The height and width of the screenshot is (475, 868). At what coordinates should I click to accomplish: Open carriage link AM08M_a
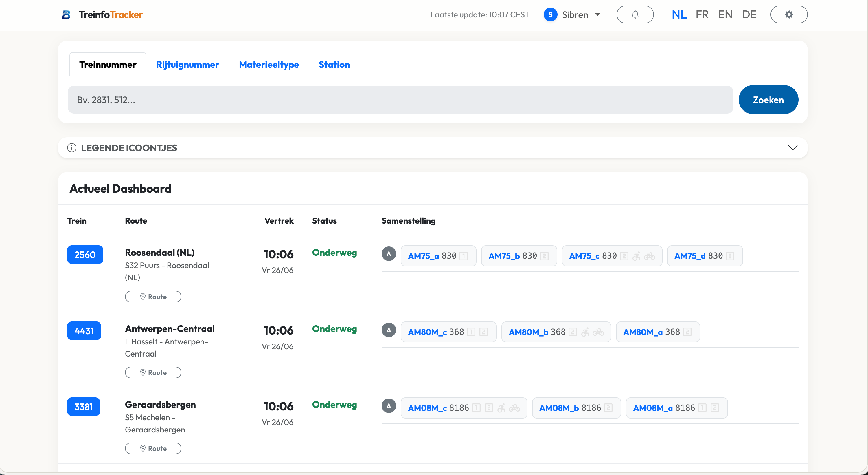[x=653, y=408]
